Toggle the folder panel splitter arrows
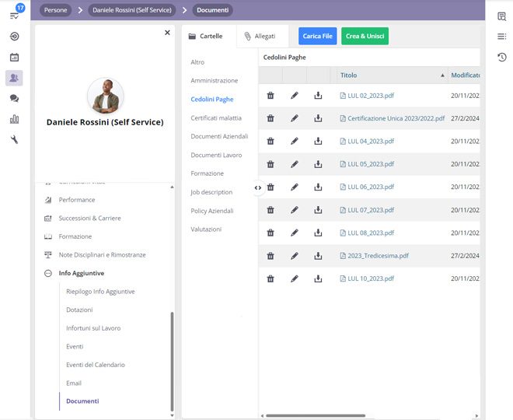This screenshot has height=420, width=513. [x=258, y=187]
